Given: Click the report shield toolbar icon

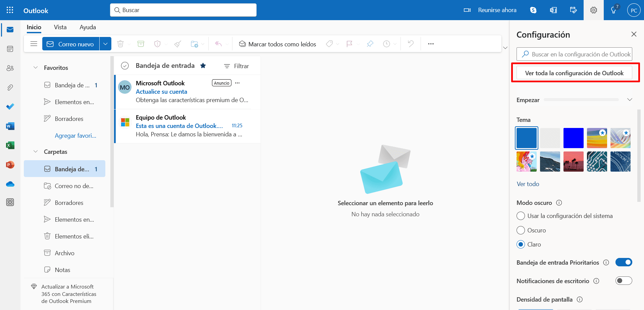Looking at the screenshot, I should [157, 44].
